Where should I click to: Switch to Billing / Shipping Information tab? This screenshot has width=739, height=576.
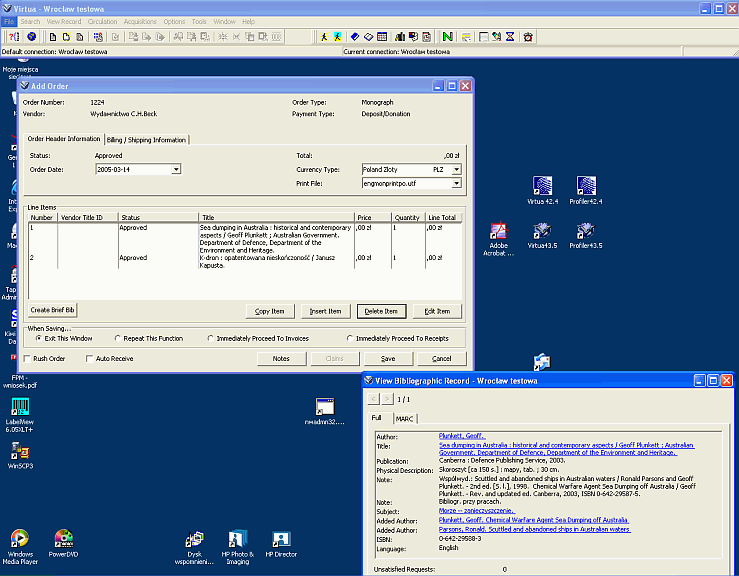tap(146, 140)
